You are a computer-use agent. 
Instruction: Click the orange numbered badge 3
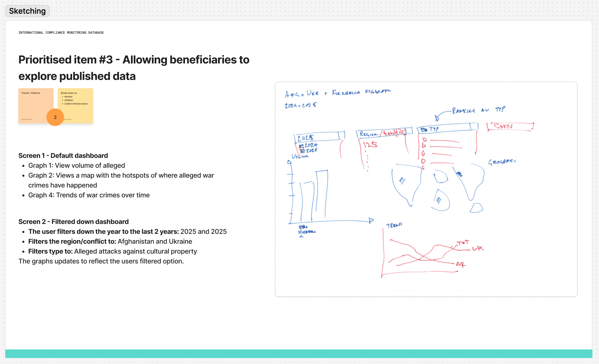pyautogui.click(x=55, y=117)
